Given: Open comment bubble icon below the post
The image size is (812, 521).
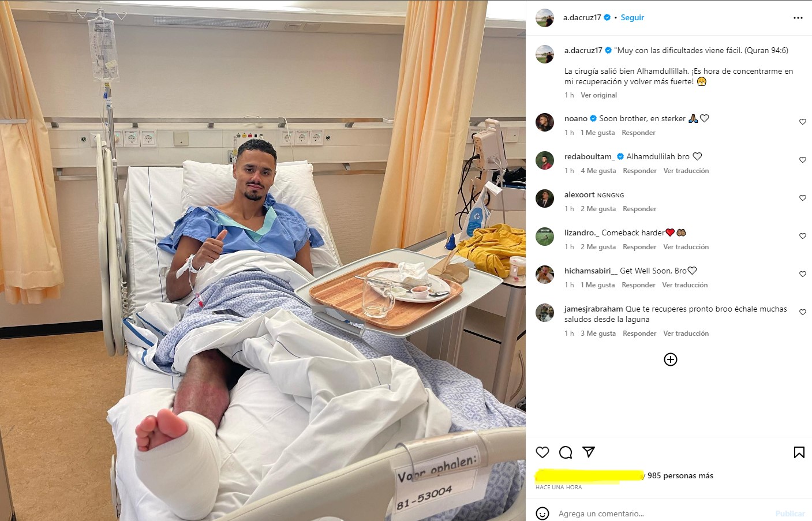Looking at the screenshot, I should click(566, 452).
